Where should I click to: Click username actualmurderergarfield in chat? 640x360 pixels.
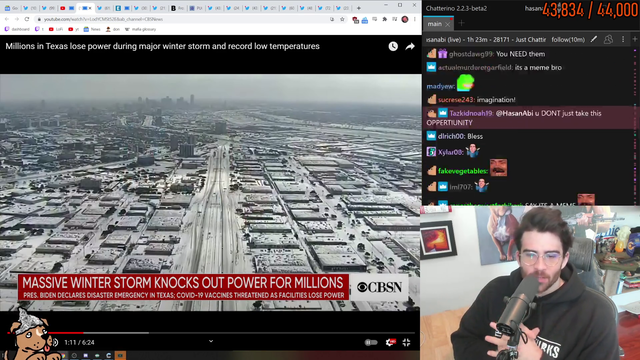pyautogui.click(x=475, y=67)
